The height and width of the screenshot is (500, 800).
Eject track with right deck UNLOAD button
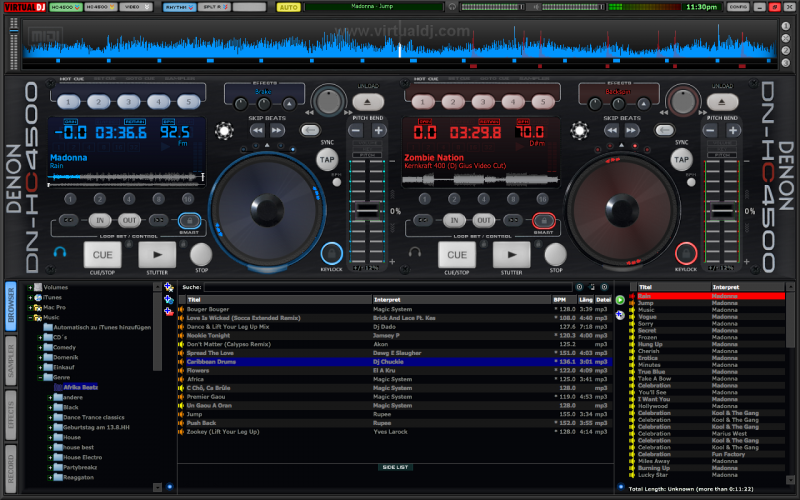point(721,102)
